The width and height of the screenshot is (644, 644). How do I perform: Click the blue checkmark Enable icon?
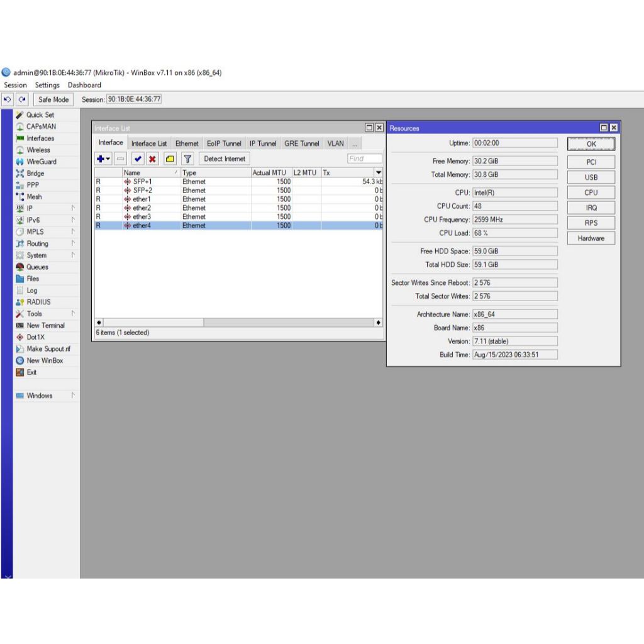point(138,159)
